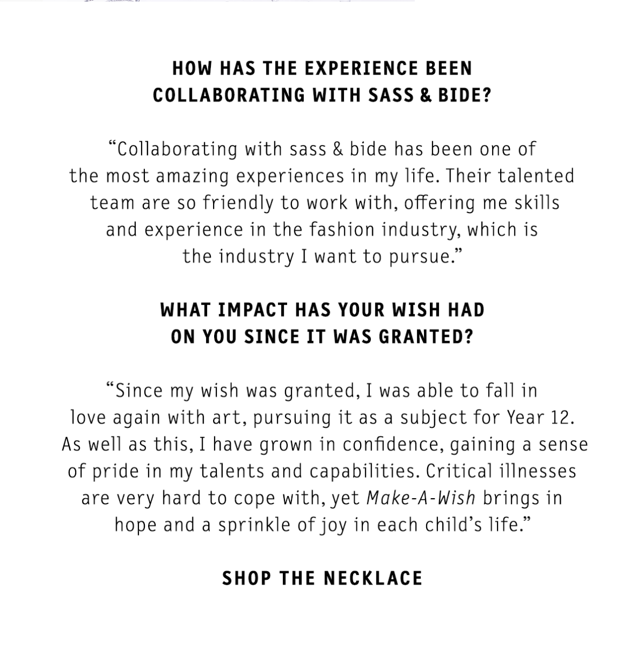This screenshot has width=644, height=649.
Task: Select the line 'of pride in my talents and capabilities'
Action: point(322,471)
